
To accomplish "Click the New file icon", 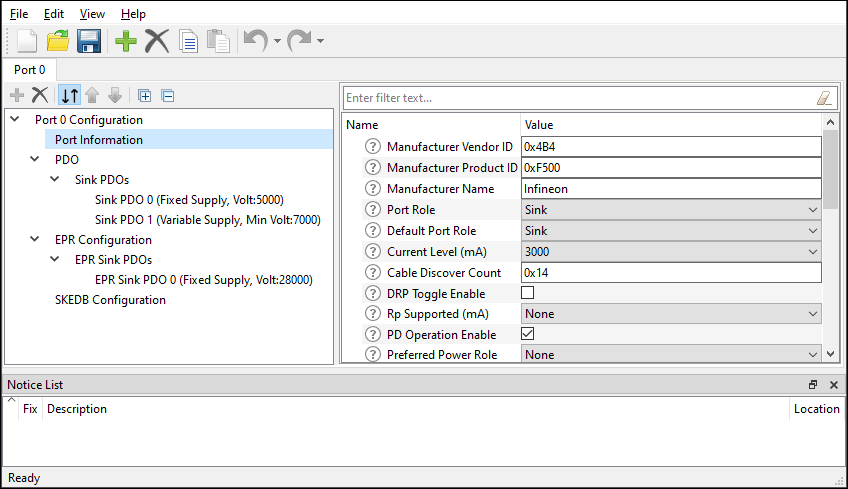I will tap(27, 41).
